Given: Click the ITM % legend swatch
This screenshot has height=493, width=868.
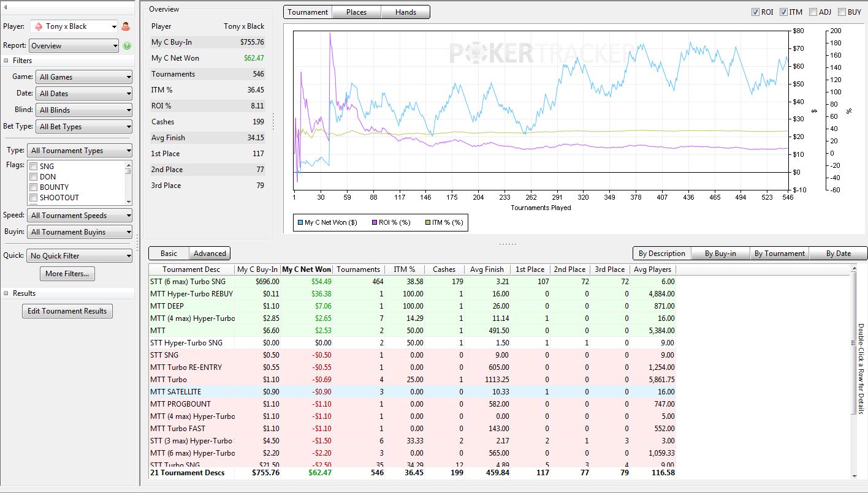Looking at the screenshot, I should (428, 222).
